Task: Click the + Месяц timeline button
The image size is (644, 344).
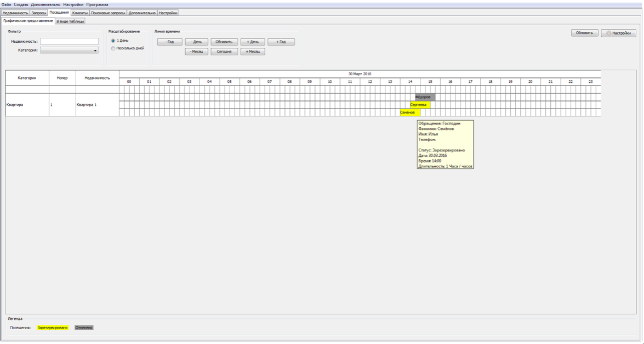Action: pyautogui.click(x=253, y=52)
